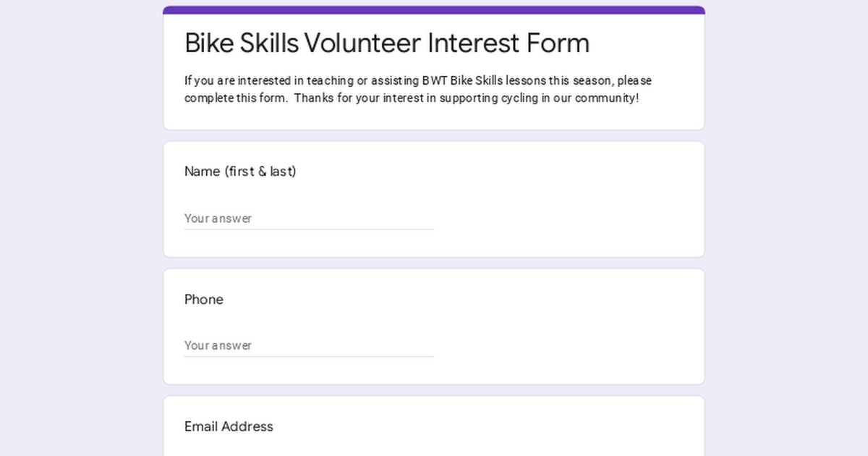Select the "Phone" question label

pos(204,300)
